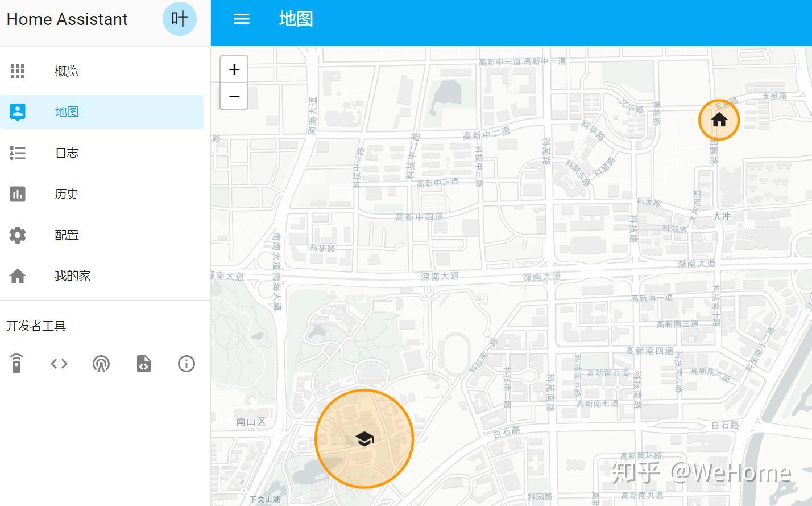812x506 pixels.
Task: Zoom in with the plus button
Action: pyautogui.click(x=234, y=69)
